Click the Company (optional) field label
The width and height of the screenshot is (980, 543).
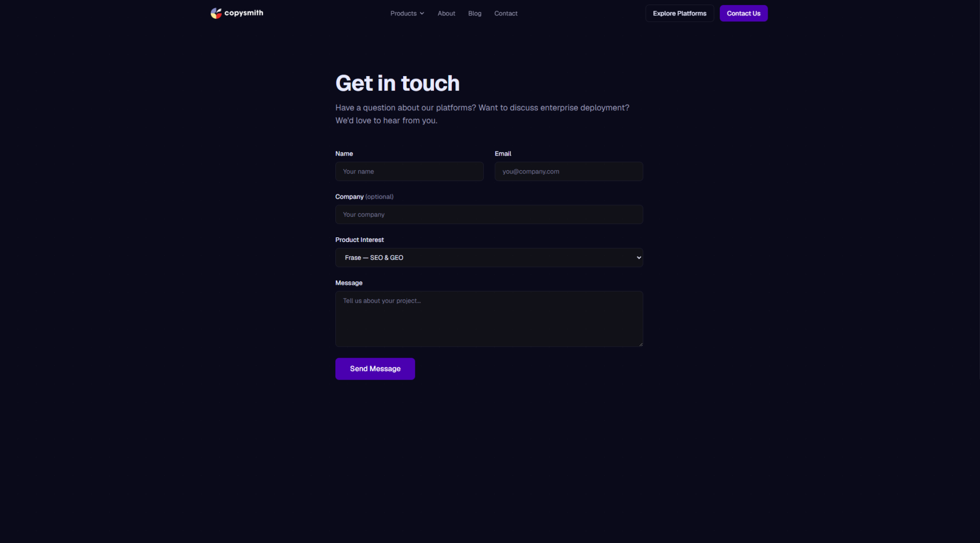[x=364, y=197]
